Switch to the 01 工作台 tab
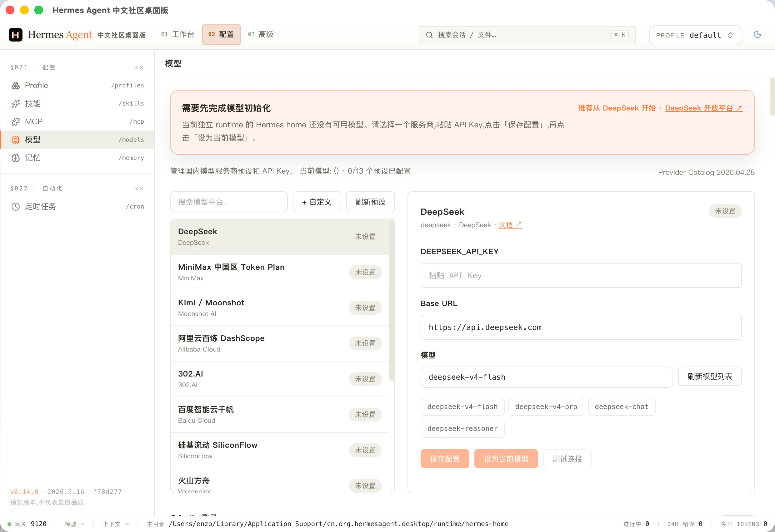 point(177,34)
